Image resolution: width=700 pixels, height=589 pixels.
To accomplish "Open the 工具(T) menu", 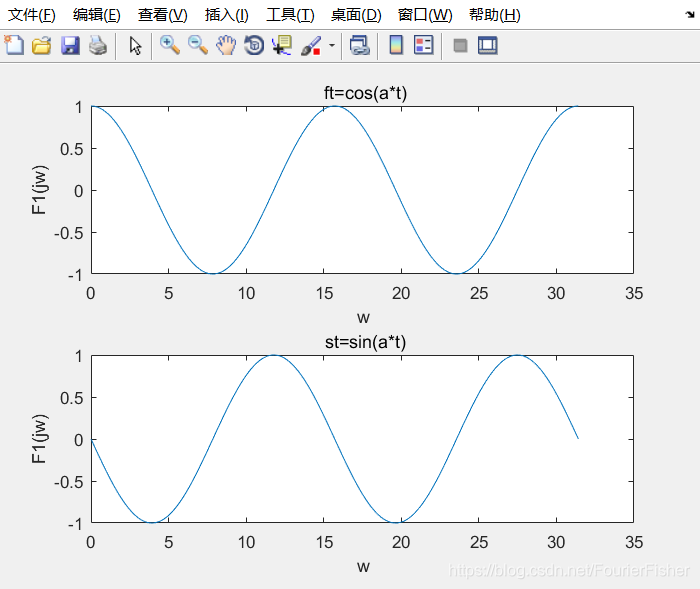I will point(290,15).
